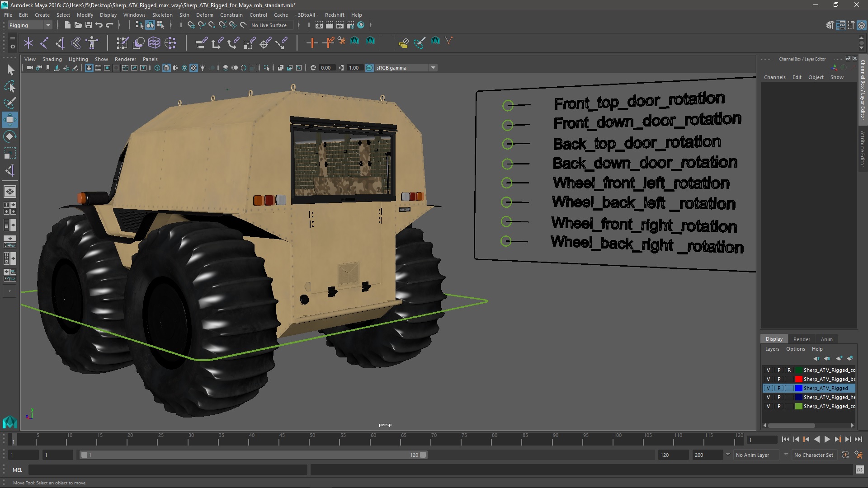Image resolution: width=868 pixels, height=488 pixels.
Task: Open Render Settings clapper icon
Action: click(350, 25)
